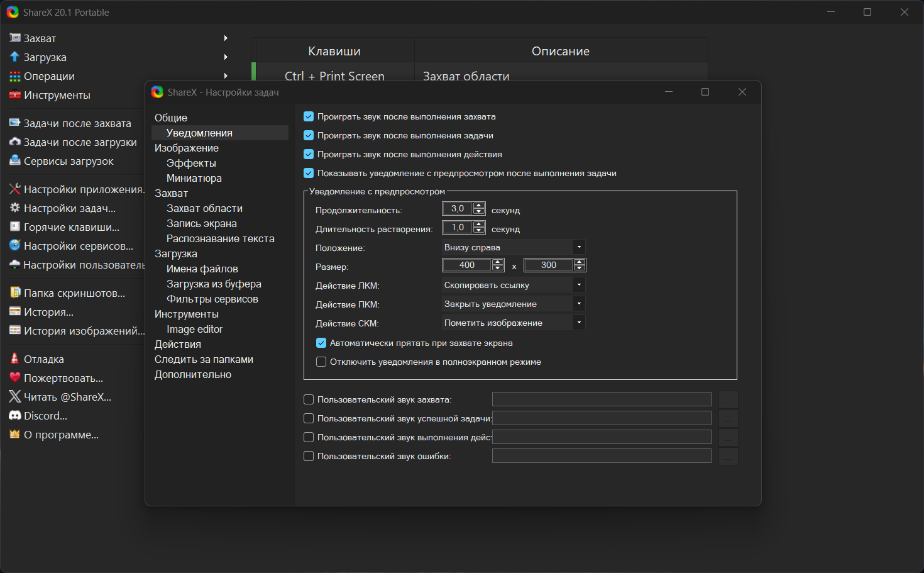Click the Настройки приложения tools icon
The height and width of the screenshot is (573, 924).
(x=15, y=189)
